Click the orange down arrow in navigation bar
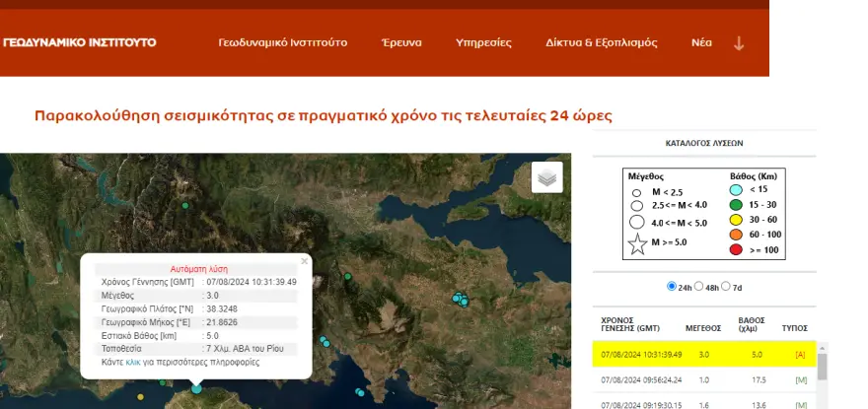Viewport: 868px width, 409px height. (x=739, y=43)
